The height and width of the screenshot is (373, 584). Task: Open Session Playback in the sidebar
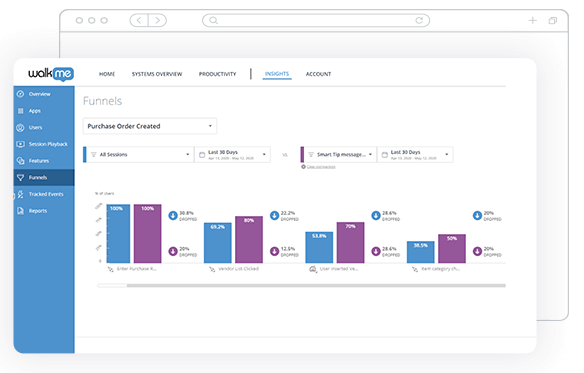pyautogui.click(x=44, y=144)
